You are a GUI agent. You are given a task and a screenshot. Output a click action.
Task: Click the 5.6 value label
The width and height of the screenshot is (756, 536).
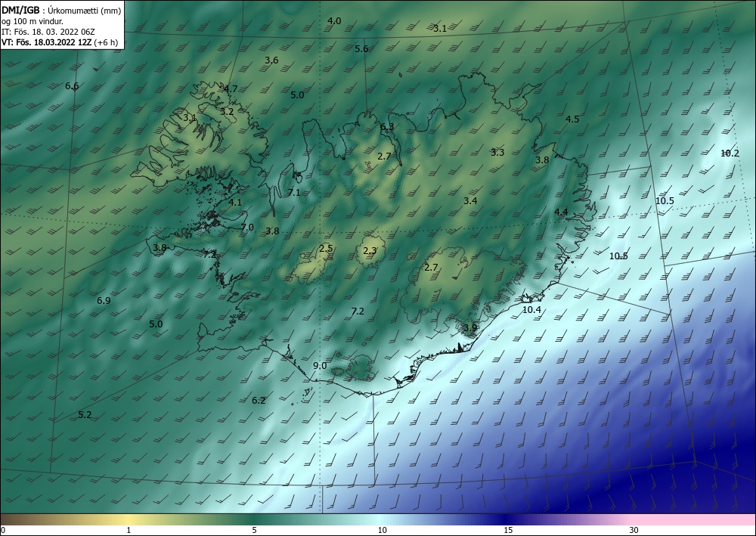click(361, 48)
